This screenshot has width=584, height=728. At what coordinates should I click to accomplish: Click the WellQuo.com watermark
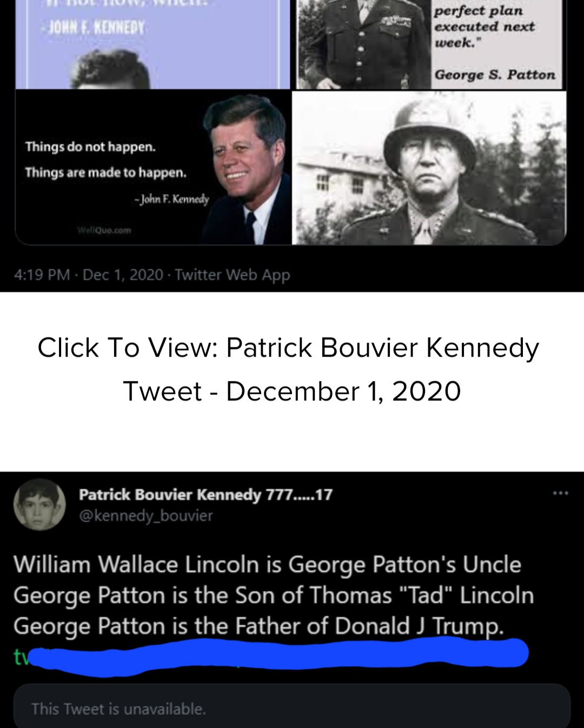[x=105, y=230]
